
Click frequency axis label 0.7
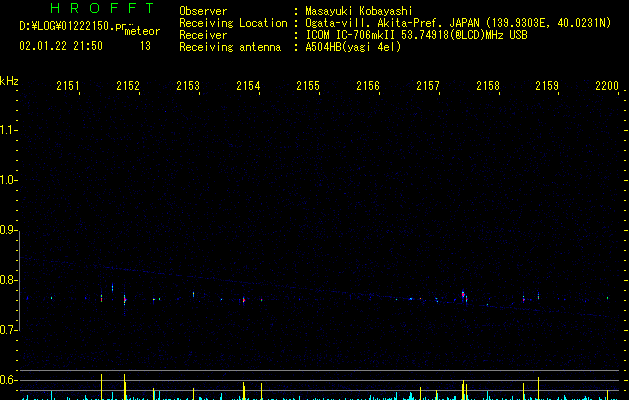click(8, 330)
